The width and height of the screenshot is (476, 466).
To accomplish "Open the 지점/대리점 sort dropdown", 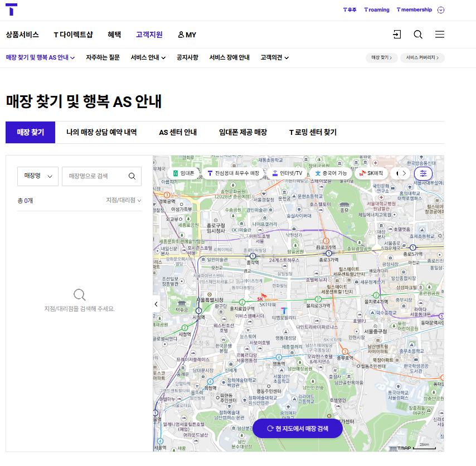I will [124, 200].
